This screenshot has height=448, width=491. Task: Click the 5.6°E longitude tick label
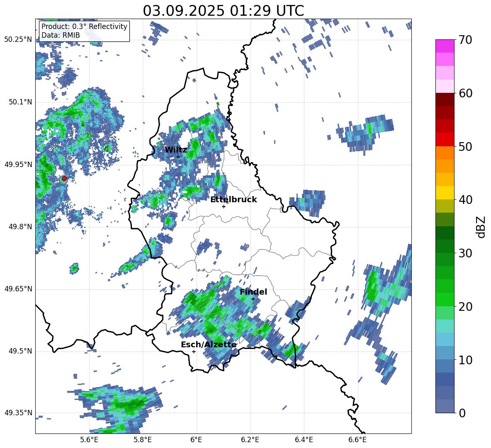pyautogui.click(x=89, y=440)
